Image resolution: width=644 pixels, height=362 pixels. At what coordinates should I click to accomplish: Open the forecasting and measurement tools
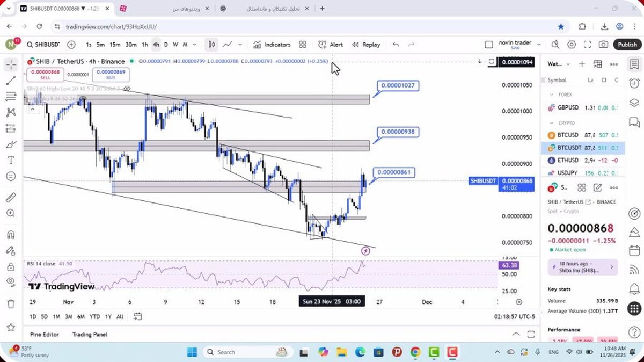11,128
